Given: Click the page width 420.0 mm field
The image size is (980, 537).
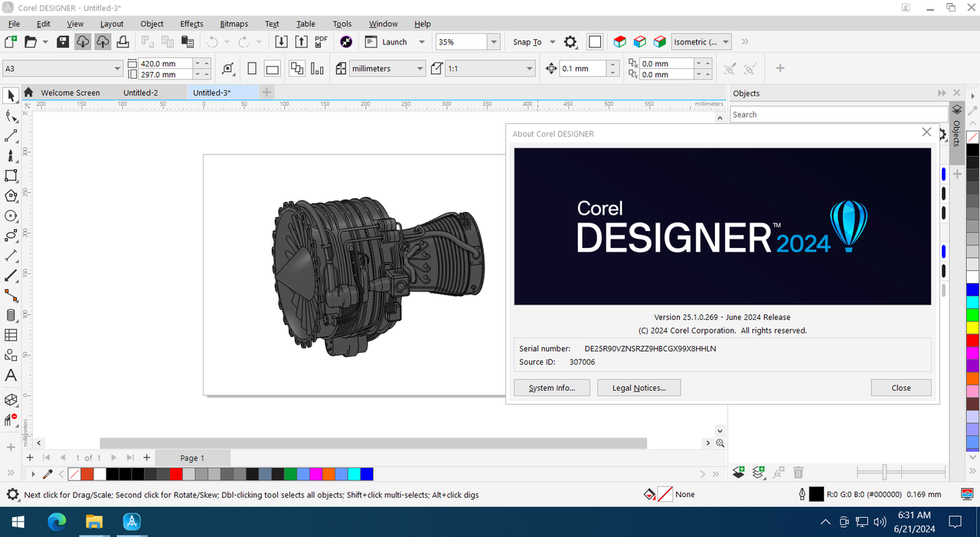Looking at the screenshot, I should tap(165, 63).
